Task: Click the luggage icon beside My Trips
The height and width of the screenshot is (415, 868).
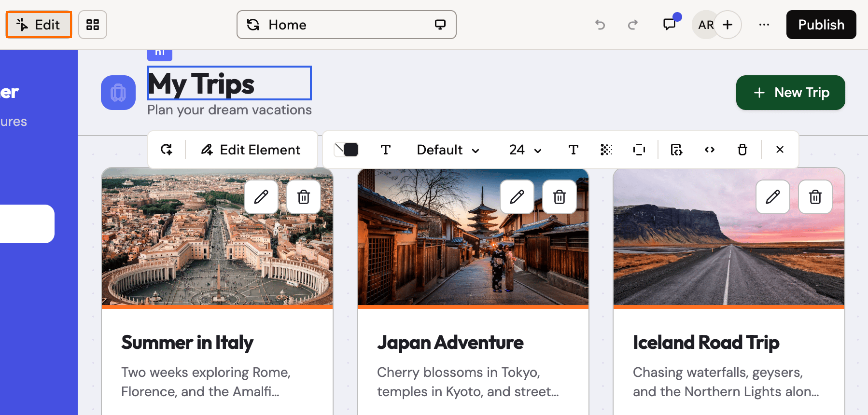Action: click(x=118, y=93)
